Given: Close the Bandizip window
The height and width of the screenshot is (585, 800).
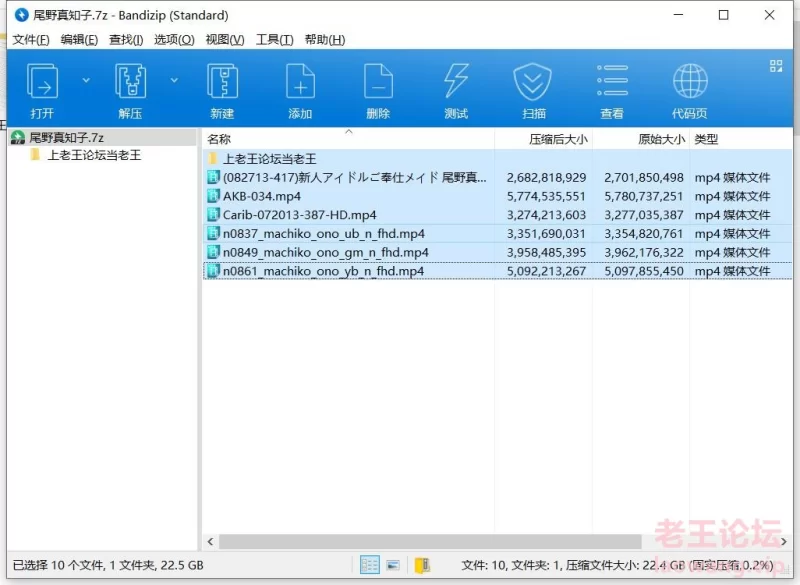Looking at the screenshot, I should point(769,15).
